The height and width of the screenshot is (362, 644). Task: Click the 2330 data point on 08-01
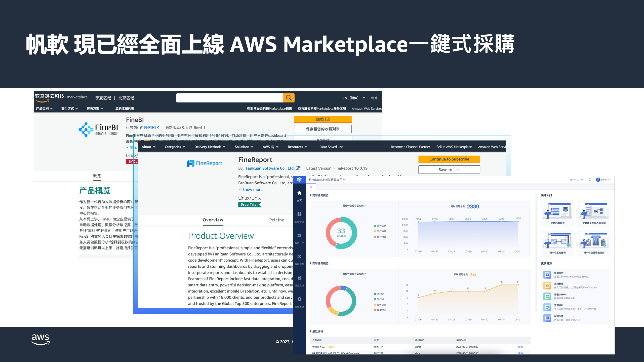pyautogui.click(x=518, y=221)
